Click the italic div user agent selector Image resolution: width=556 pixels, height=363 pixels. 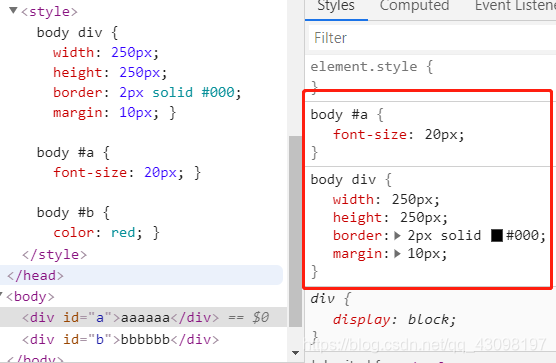pyautogui.click(x=323, y=298)
